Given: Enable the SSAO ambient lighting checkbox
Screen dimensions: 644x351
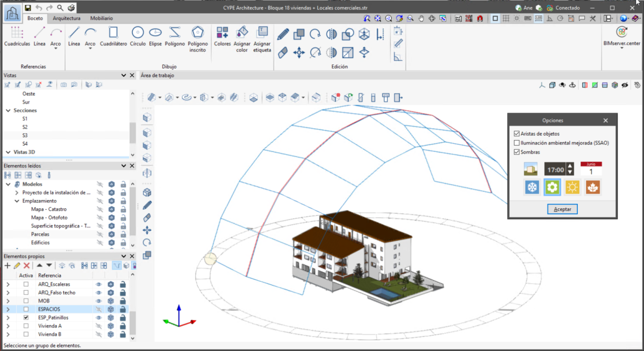Looking at the screenshot, I should pyautogui.click(x=517, y=143).
